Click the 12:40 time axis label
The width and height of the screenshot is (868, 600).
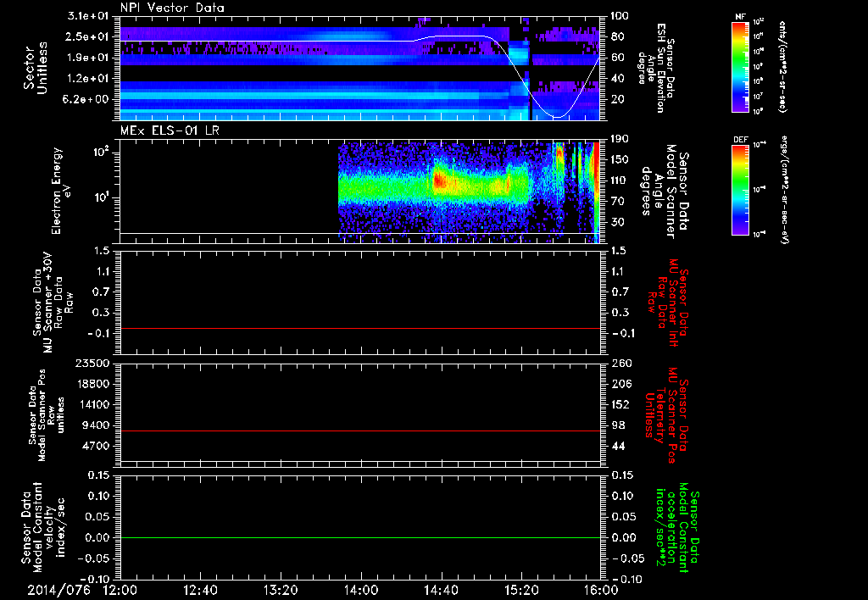point(200,590)
